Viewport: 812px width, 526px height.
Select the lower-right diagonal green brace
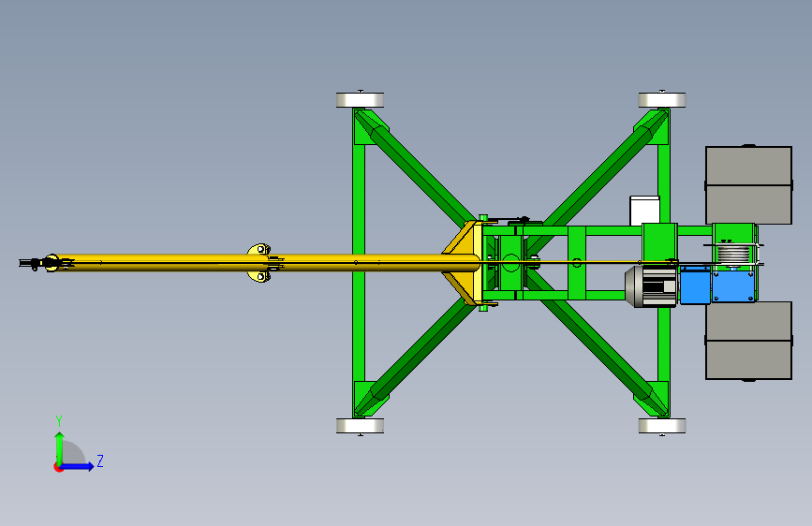596,342
